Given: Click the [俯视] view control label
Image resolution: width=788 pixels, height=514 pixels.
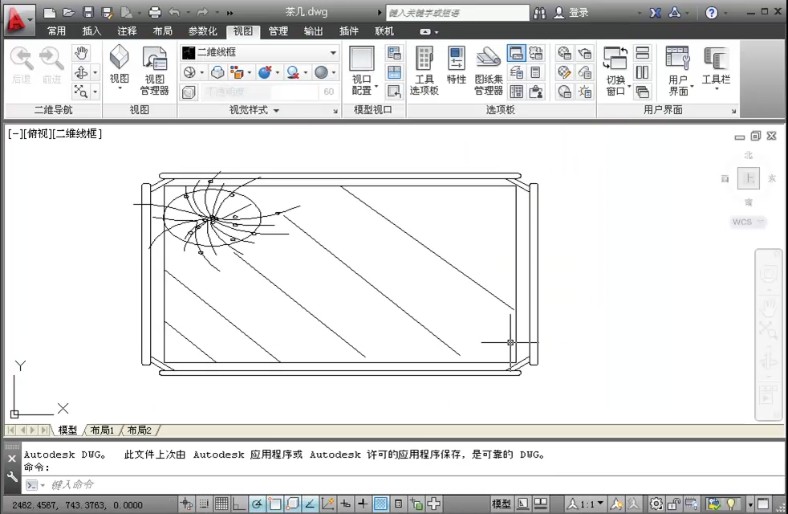Looking at the screenshot, I should coord(38,134).
